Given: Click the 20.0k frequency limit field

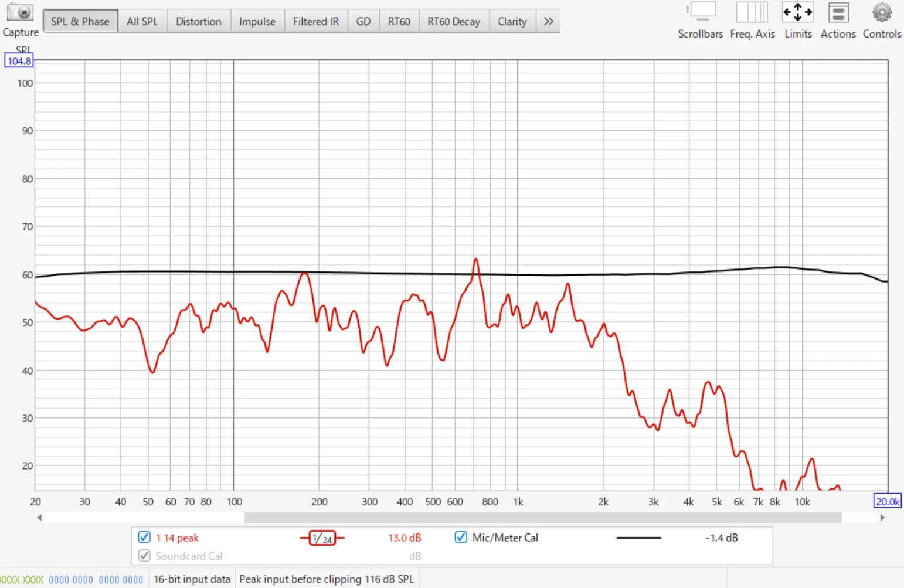Looking at the screenshot, I should [x=887, y=501].
